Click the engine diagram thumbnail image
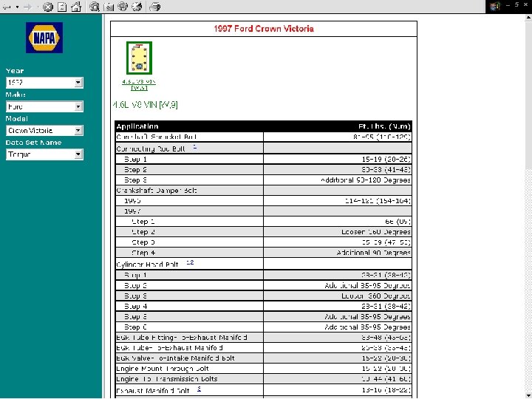The height and width of the screenshot is (399, 532). (139, 58)
